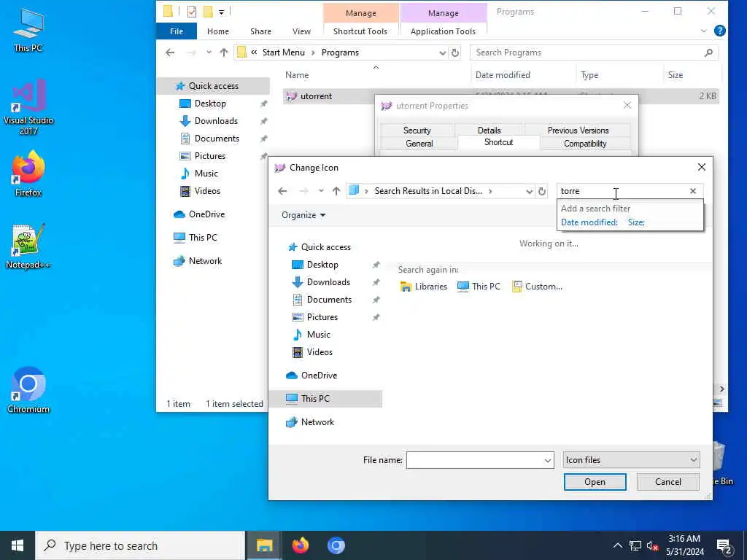Click network tray icon
This screenshot has height=560, width=747.
[635, 545]
